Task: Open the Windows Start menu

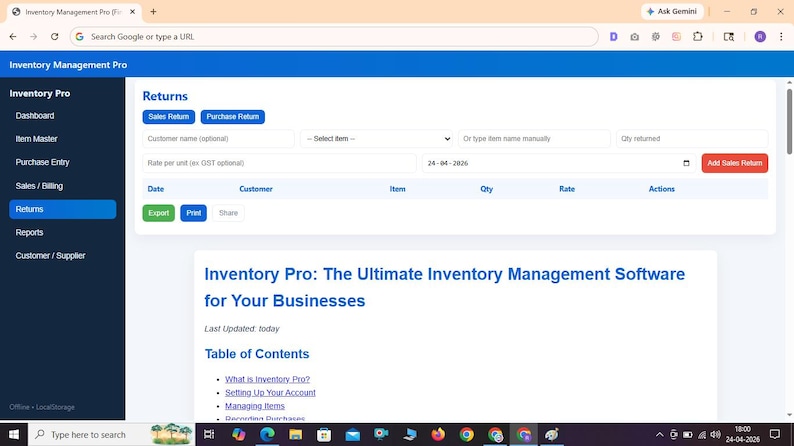Action: point(14,434)
